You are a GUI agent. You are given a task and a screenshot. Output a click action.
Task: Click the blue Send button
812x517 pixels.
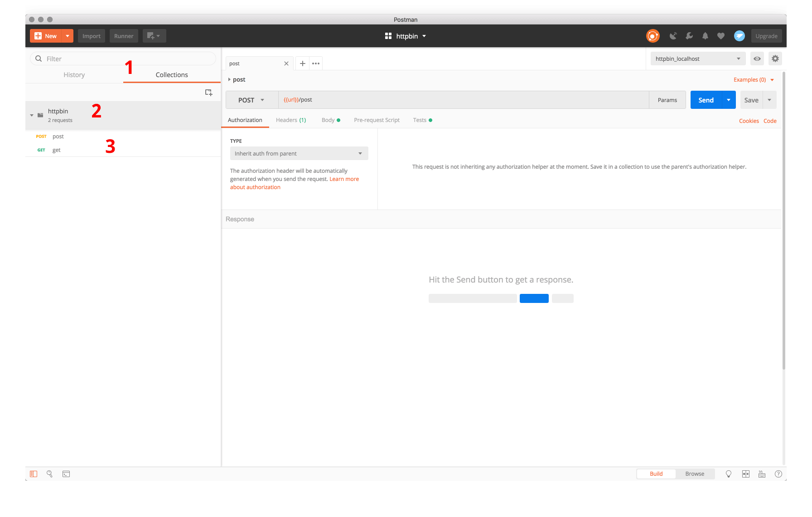pos(706,100)
